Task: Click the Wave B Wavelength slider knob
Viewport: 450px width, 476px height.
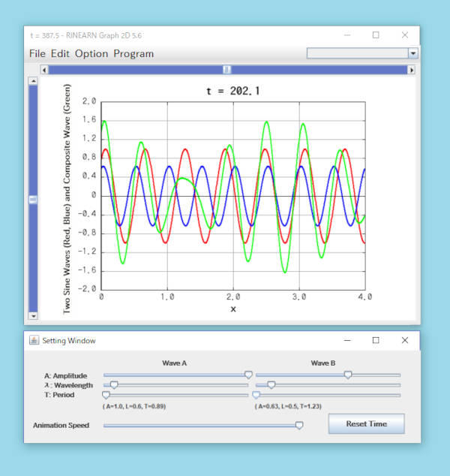Action: tap(271, 385)
